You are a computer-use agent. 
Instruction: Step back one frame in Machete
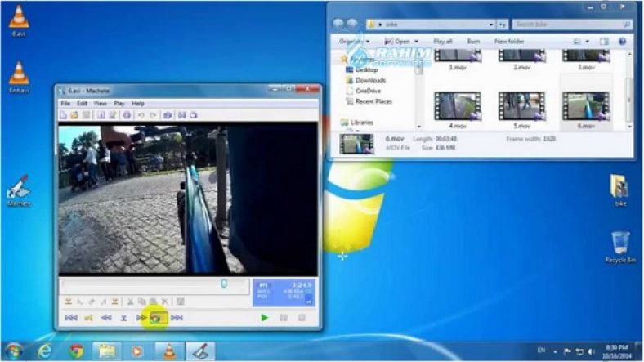[x=106, y=318]
